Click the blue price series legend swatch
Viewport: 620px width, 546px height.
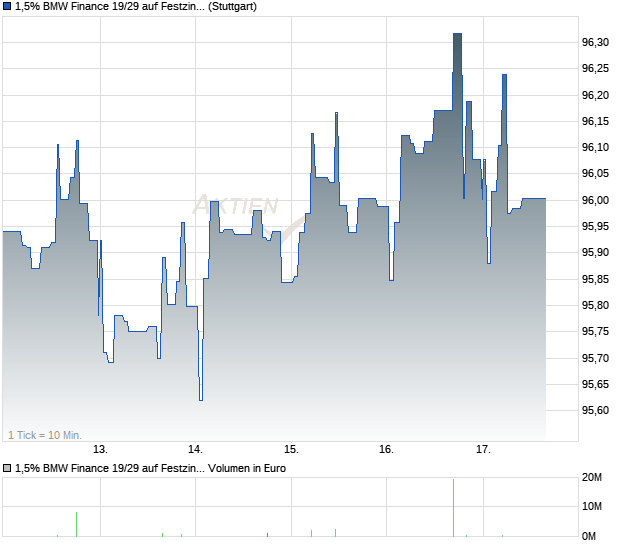pyautogui.click(x=7, y=7)
